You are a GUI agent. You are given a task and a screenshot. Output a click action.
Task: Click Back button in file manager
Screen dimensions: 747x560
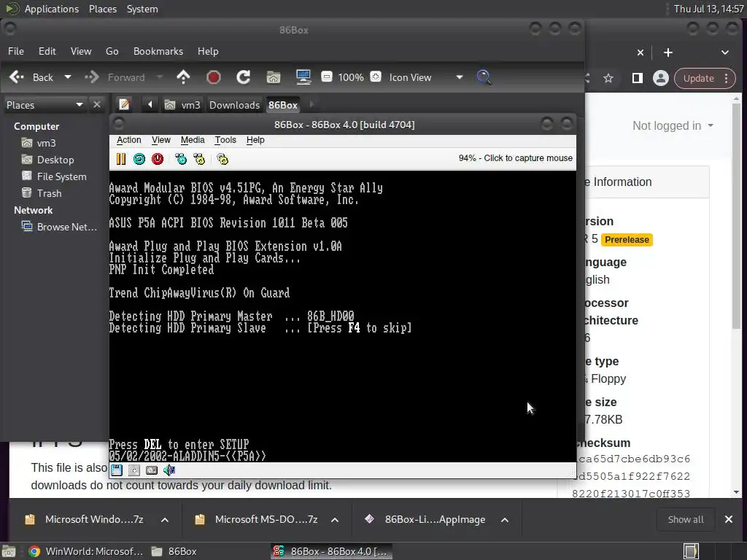31,77
